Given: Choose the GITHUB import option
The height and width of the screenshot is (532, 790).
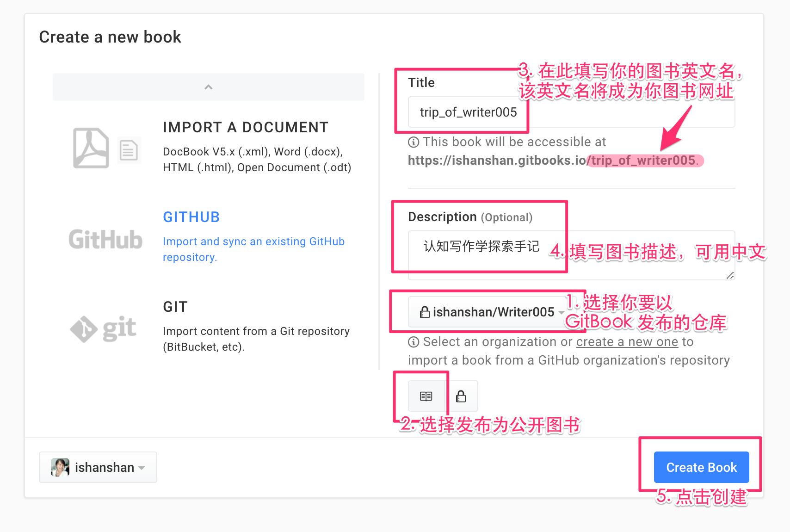Looking at the screenshot, I should (x=191, y=217).
